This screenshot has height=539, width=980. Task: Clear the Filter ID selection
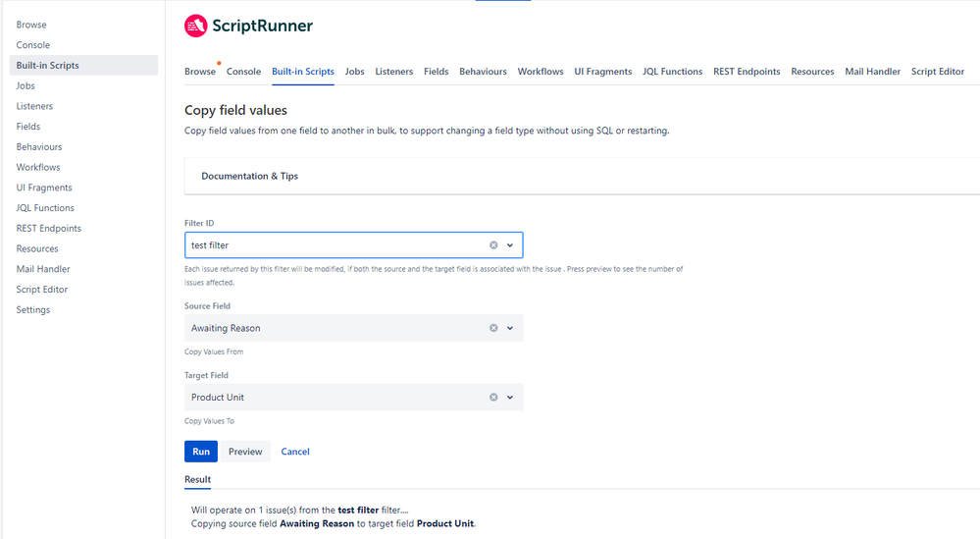[x=493, y=245]
